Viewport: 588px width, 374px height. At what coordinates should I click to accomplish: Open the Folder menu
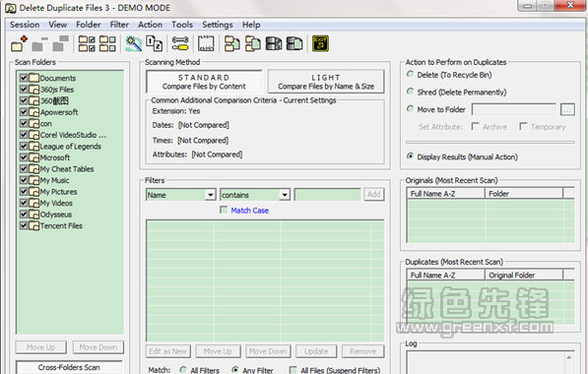click(88, 25)
